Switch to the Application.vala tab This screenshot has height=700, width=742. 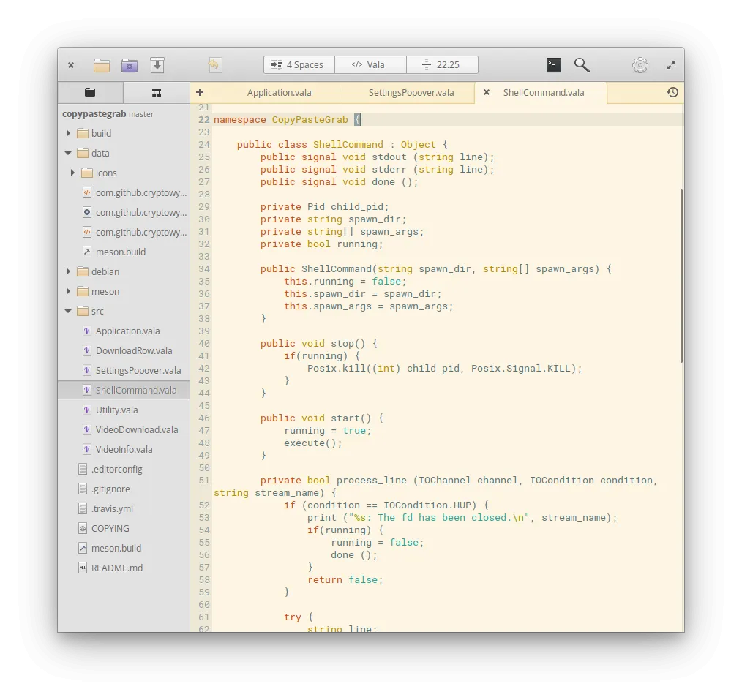click(279, 93)
